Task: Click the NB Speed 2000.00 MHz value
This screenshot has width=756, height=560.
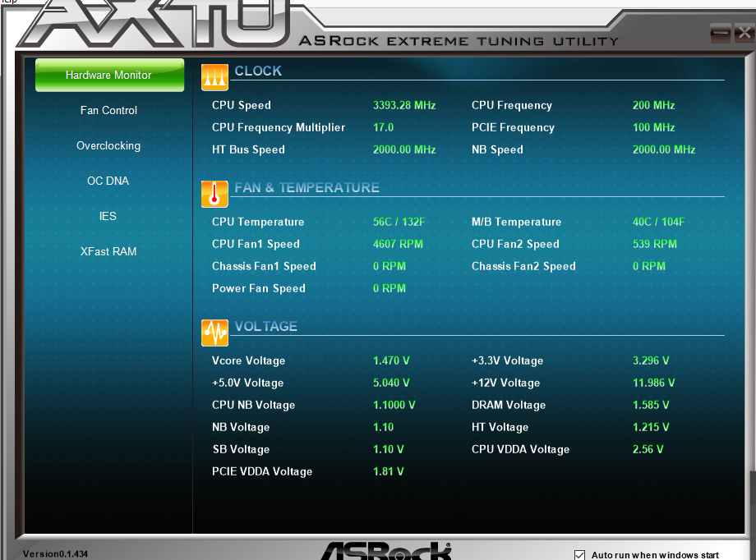Action: [x=664, y=149]
